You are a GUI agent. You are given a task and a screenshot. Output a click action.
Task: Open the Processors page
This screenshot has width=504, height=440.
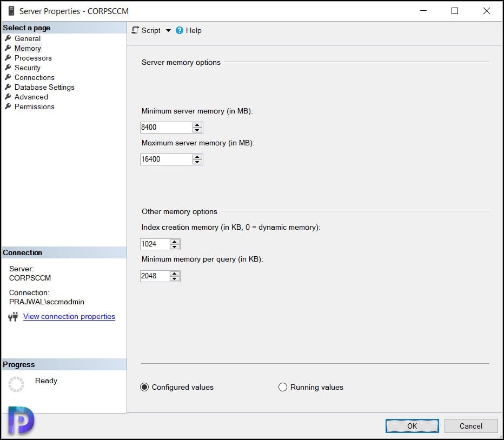[33, 58]
